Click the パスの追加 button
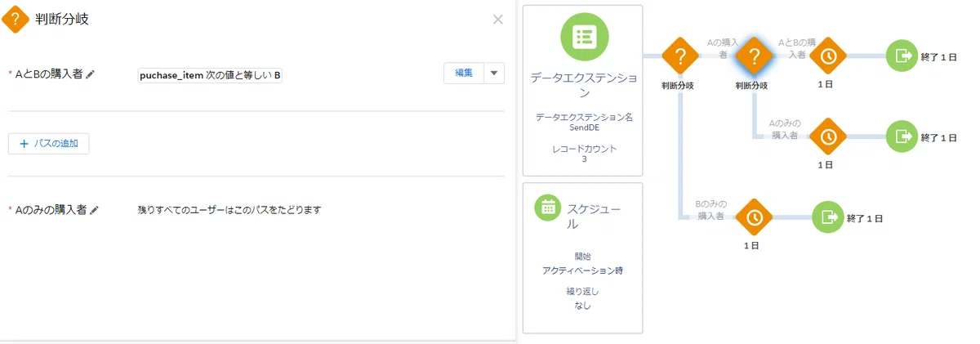This screenshot has height=344, width=980. (x=49, y=143)
